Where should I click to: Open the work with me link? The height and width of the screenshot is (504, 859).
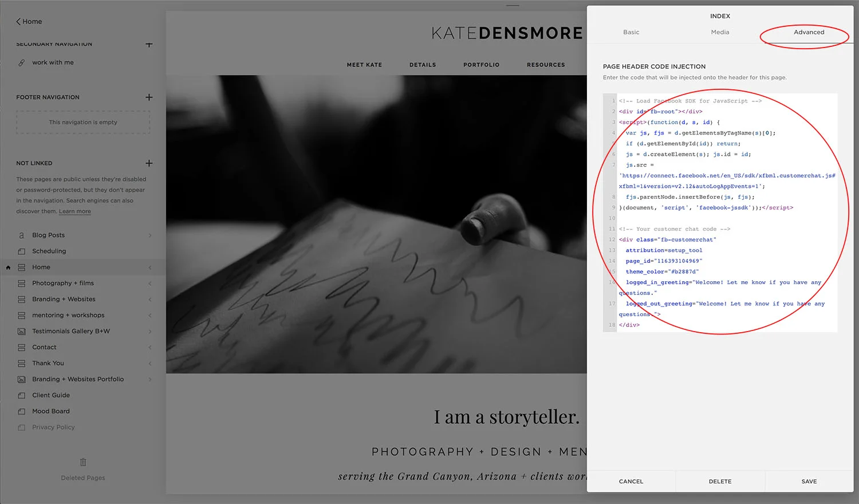53,62
